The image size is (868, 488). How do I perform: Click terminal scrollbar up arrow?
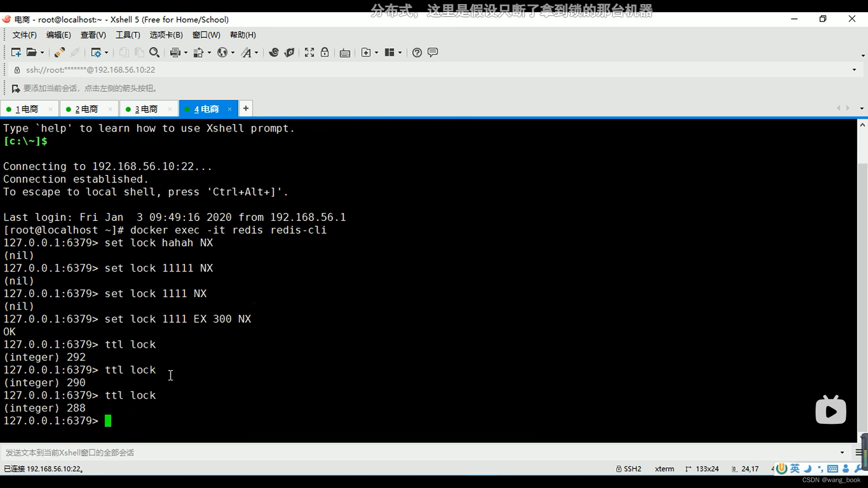click(x=862, y=125)
